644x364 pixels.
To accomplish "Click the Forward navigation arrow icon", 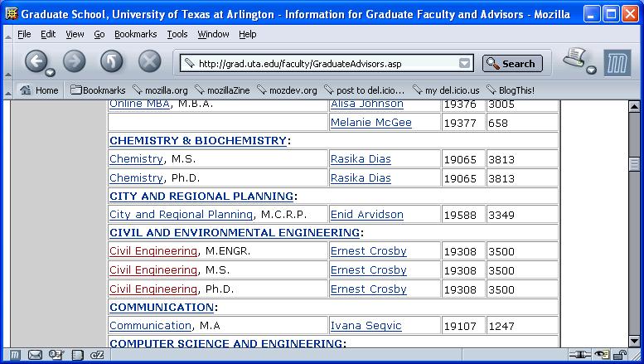I will 75,61.
